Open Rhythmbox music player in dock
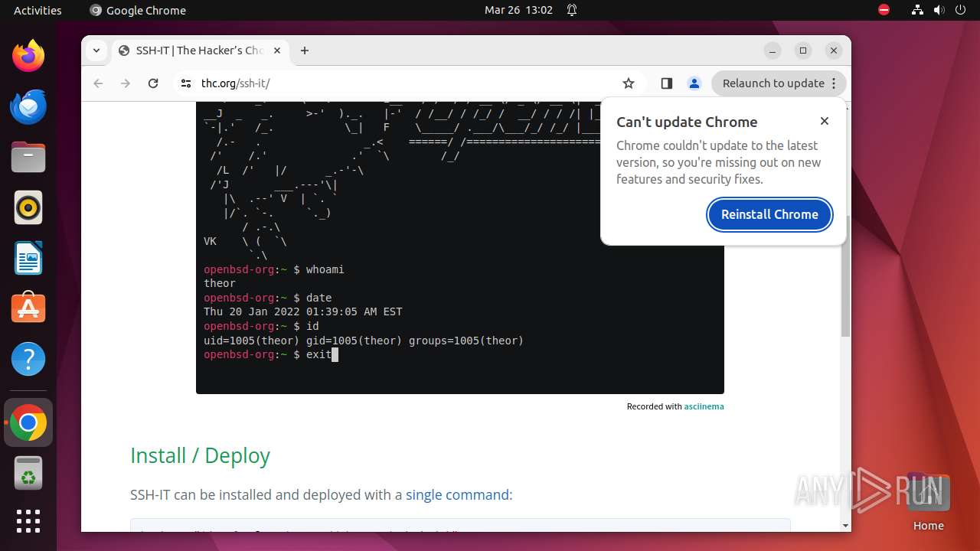Screen dimensions: 980x551 point(28,207)
